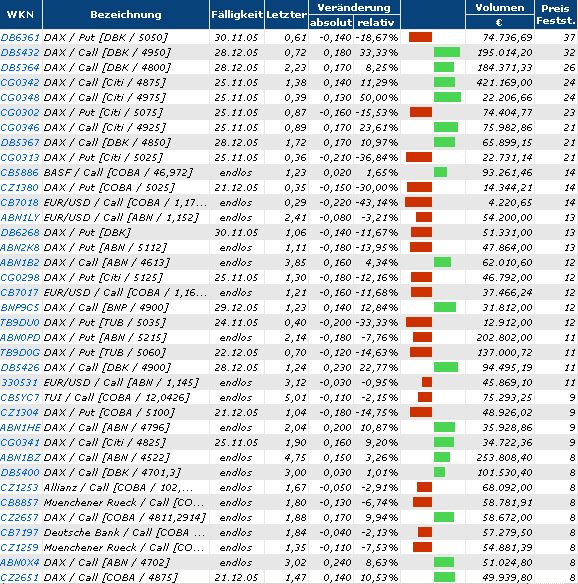The image size is (578, 584).
Task: Select text 'Allianz / Call [COBA / 102,...'
Action: click(118, 488)
